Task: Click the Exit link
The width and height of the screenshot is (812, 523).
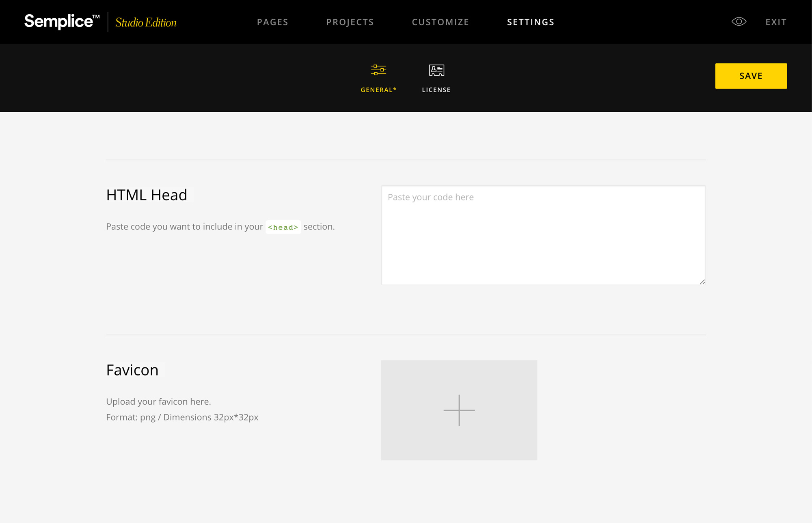Action: (x=776, y=22)
